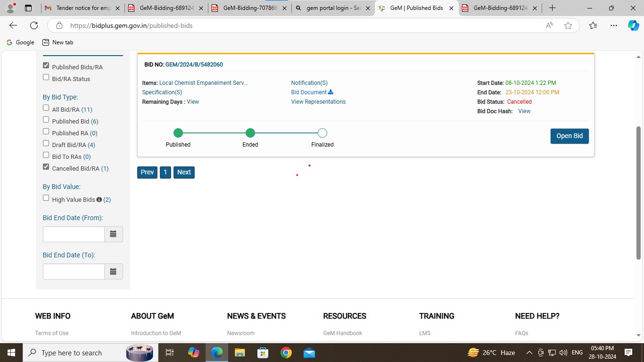
Task: Open the Local Chemist Empanelment item link
Action: pos(203,83)
